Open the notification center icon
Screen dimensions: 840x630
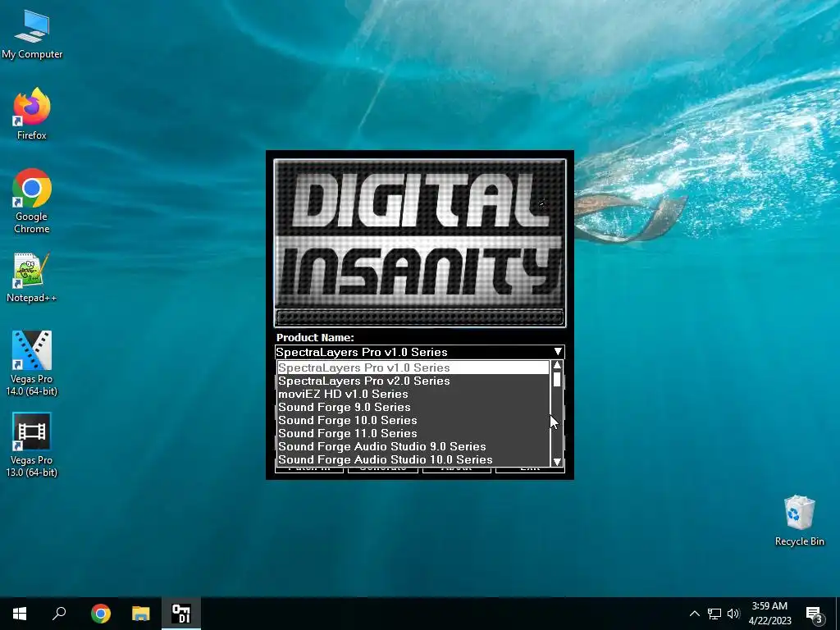click(x=815, y=614)
